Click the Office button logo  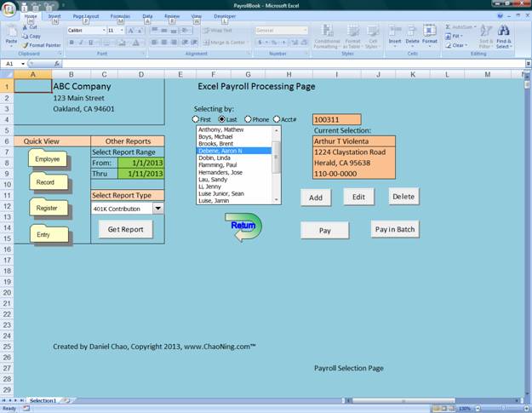click(8, 8)
